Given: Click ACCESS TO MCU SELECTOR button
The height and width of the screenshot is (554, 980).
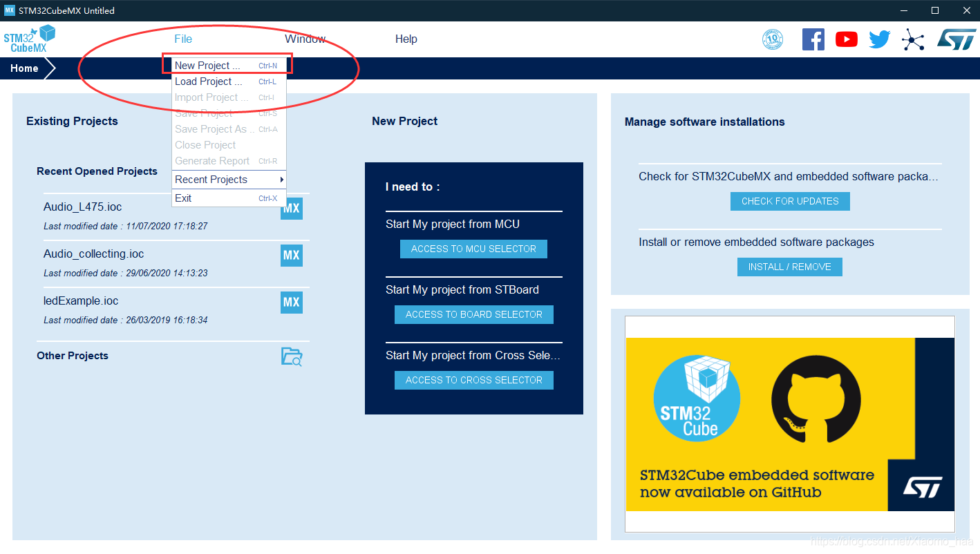Looking at the screenshot, I should click(x=473, y=249).
